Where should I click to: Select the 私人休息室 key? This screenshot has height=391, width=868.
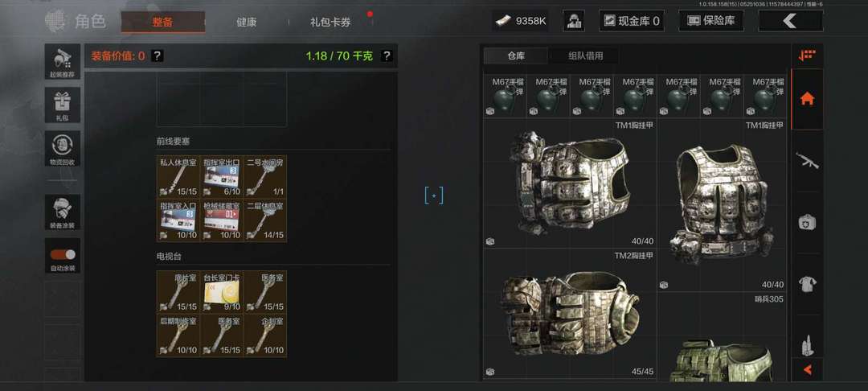[x=178, y=177]
